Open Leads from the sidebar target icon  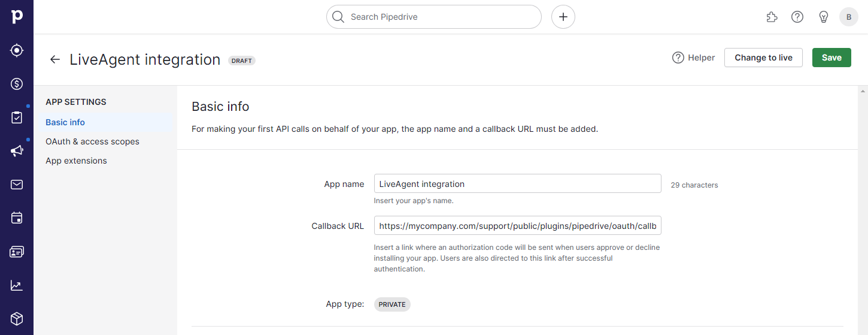click(x=17, y=50)
